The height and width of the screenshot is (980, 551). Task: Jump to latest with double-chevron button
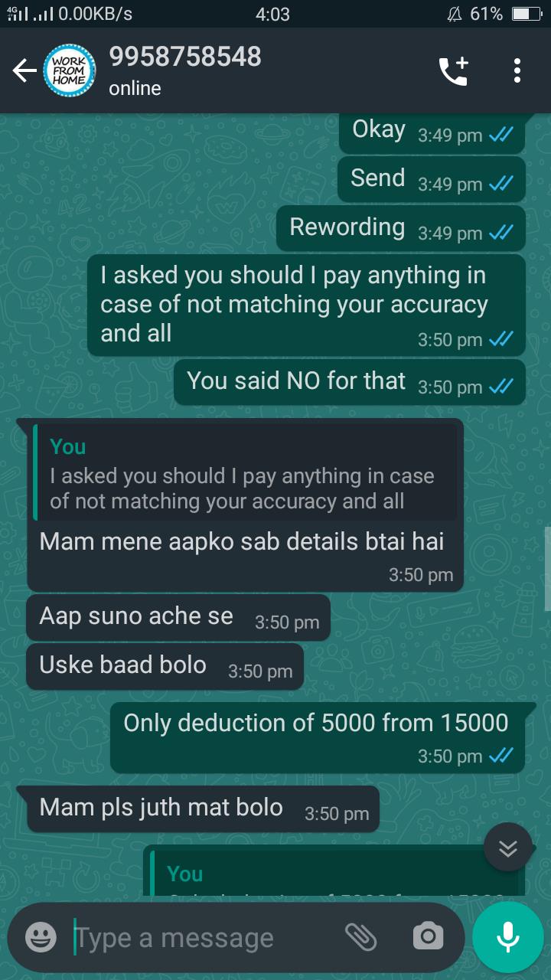tap(508, 847)
